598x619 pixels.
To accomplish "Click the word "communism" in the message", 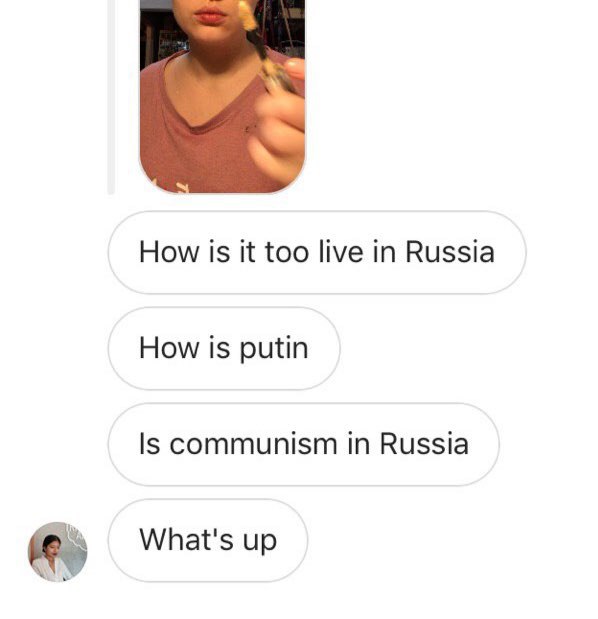I will point(254,444).
